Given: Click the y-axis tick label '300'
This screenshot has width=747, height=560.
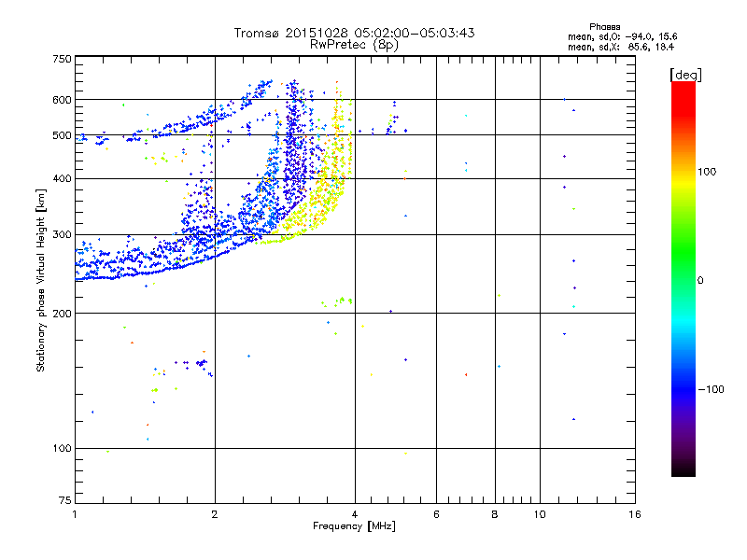Looking at the screenshot, I should (62, 235).
